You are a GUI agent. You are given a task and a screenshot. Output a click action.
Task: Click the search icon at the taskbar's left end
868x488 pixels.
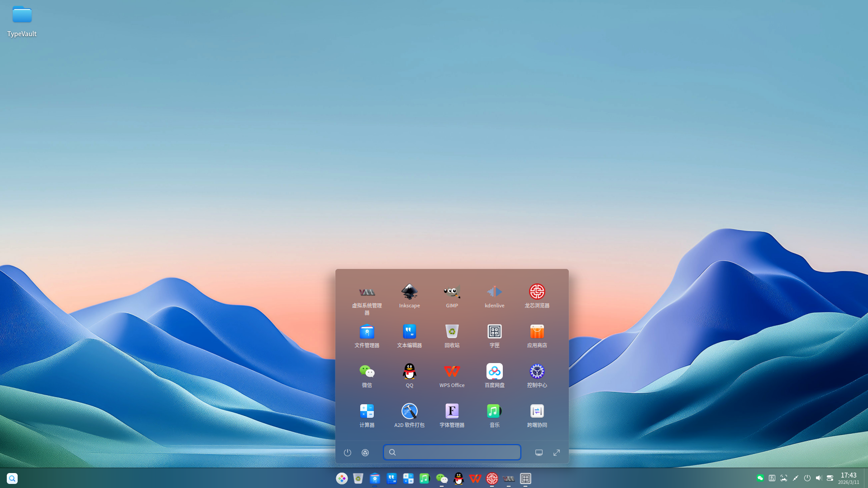[x=12, y=478]
